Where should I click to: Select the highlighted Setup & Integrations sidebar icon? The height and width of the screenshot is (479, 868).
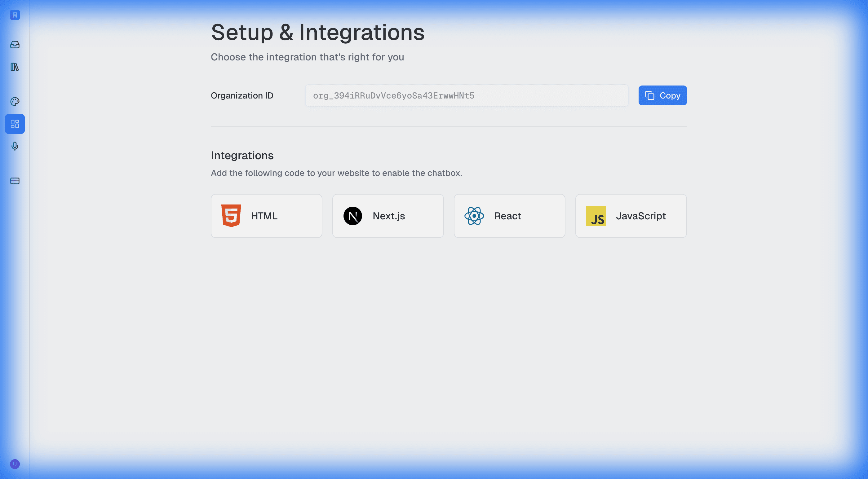15,124
